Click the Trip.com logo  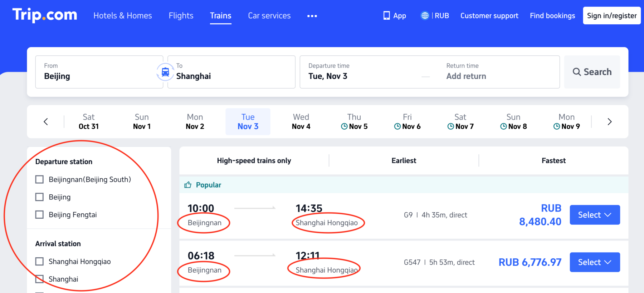pos(45,15)
